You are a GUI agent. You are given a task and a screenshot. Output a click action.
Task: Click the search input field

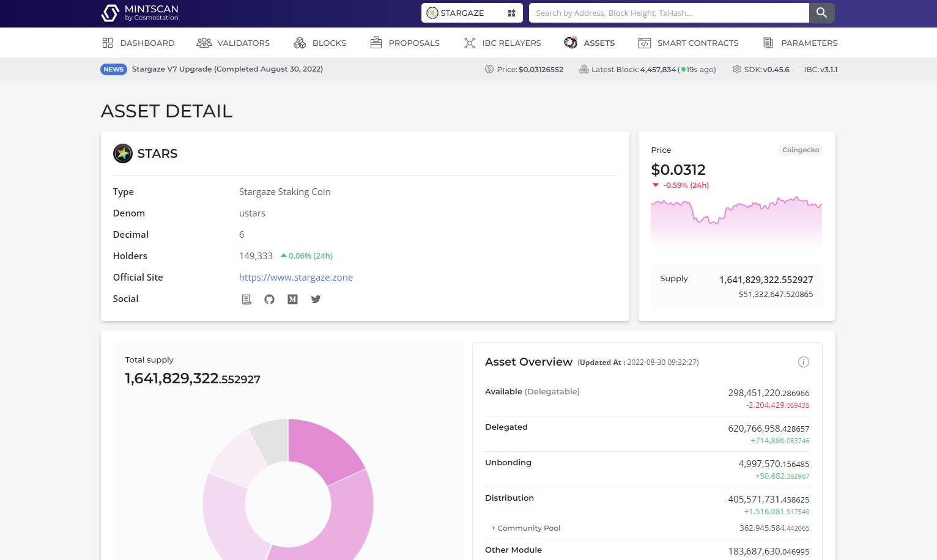pos(670,12)
